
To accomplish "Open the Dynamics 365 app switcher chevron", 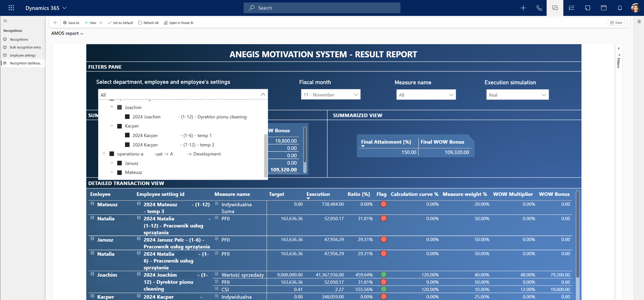I will pos(64,8).
